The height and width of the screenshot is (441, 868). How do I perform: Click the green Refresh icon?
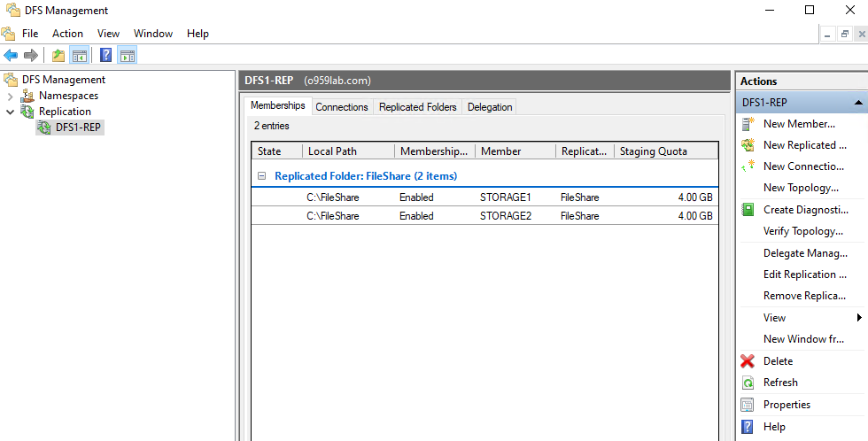click(748, 383)
